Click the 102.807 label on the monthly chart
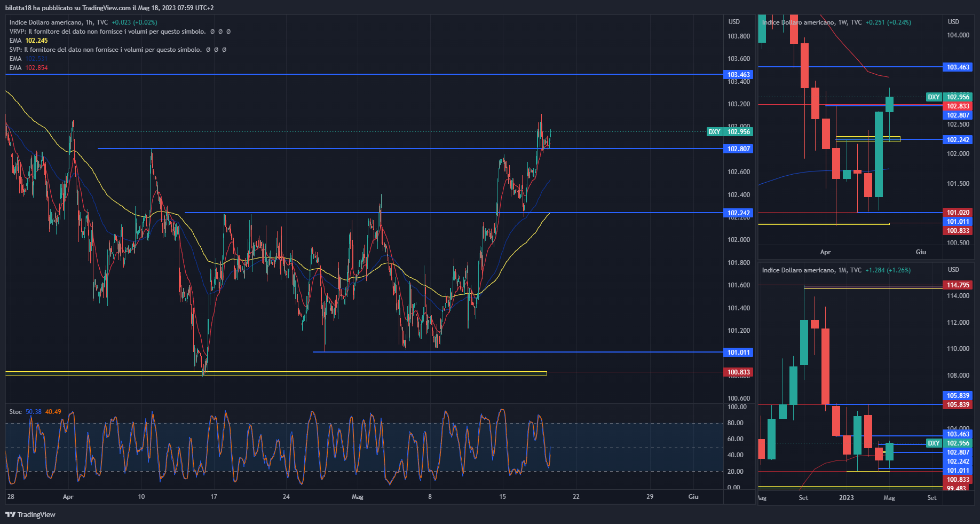980x524 pixels. (x=958, y=452)
